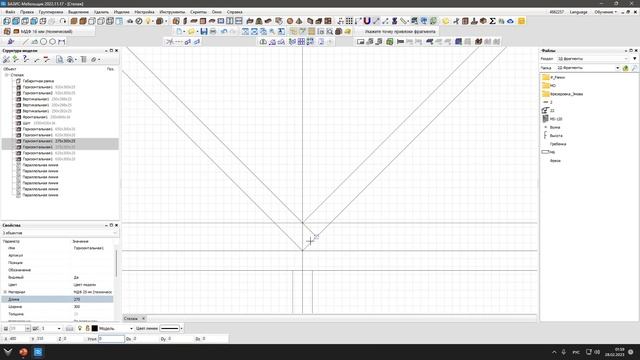Click the Language button at top right
Viewport: 640px width, 360px height.
[578, 12]
